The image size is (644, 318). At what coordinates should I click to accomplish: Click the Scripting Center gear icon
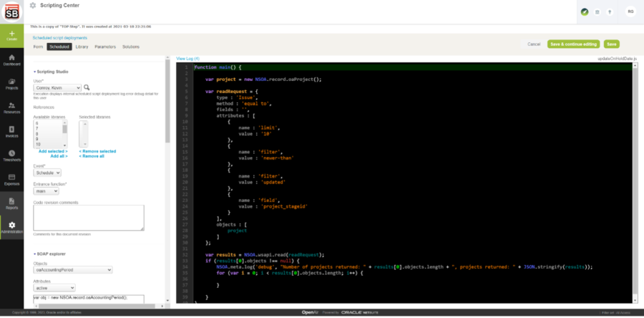click(x=33, y=5)
